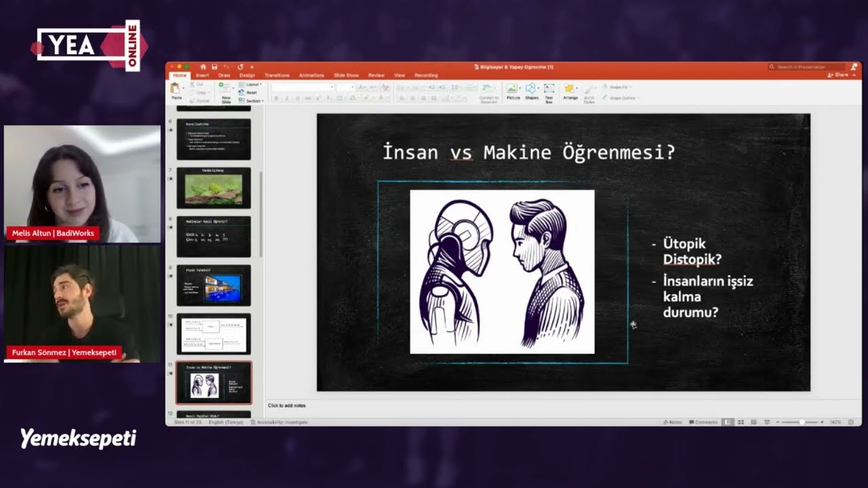The height and width of the screenshot is (488, 868).
Task: Click the Format painter icon
Action: [192, 100]
